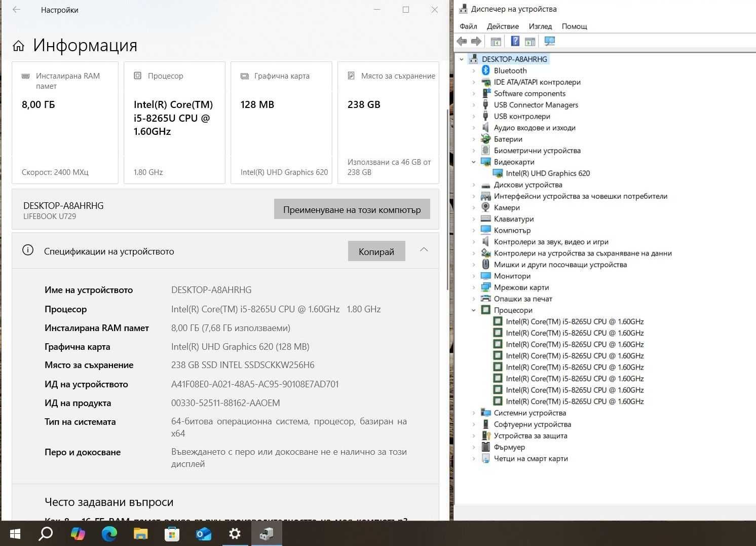
Task: Click the scan for hardware changes icon
Action: click(549, 42)
